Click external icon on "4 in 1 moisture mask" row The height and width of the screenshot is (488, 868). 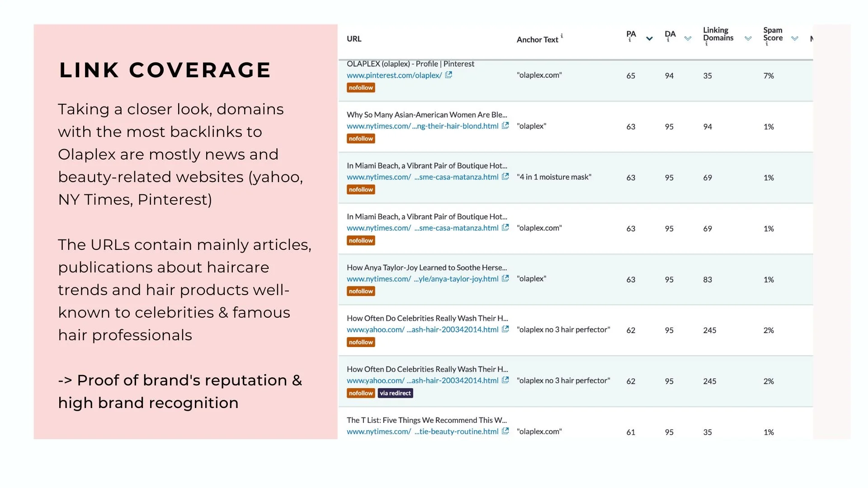pyautogui.click(x=505, y=177)
